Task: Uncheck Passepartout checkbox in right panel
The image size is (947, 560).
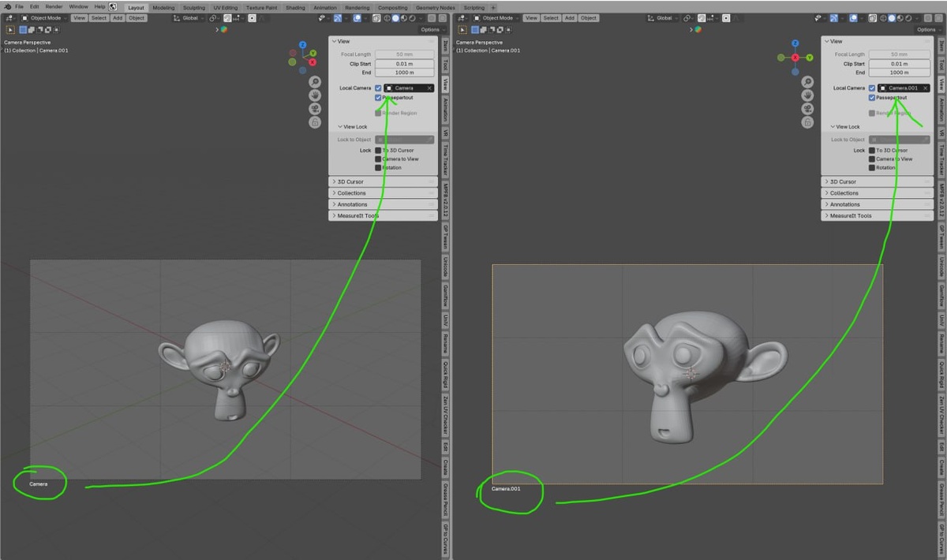Action: [872, 98]
